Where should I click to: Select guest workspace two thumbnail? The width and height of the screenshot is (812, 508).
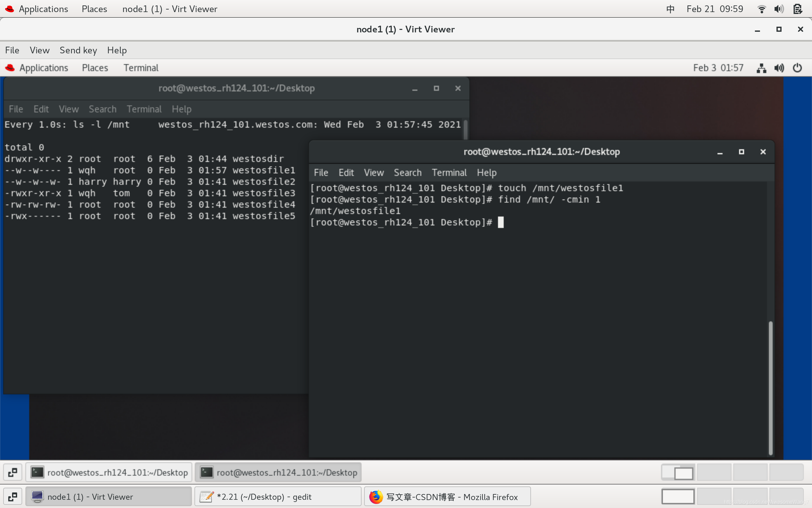(714, 472)
